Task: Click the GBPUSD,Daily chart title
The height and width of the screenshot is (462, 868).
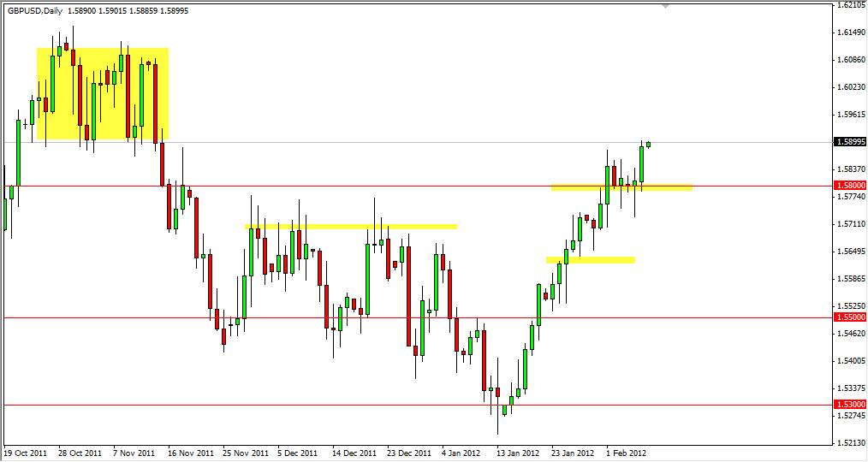Action: pos(35,10)
